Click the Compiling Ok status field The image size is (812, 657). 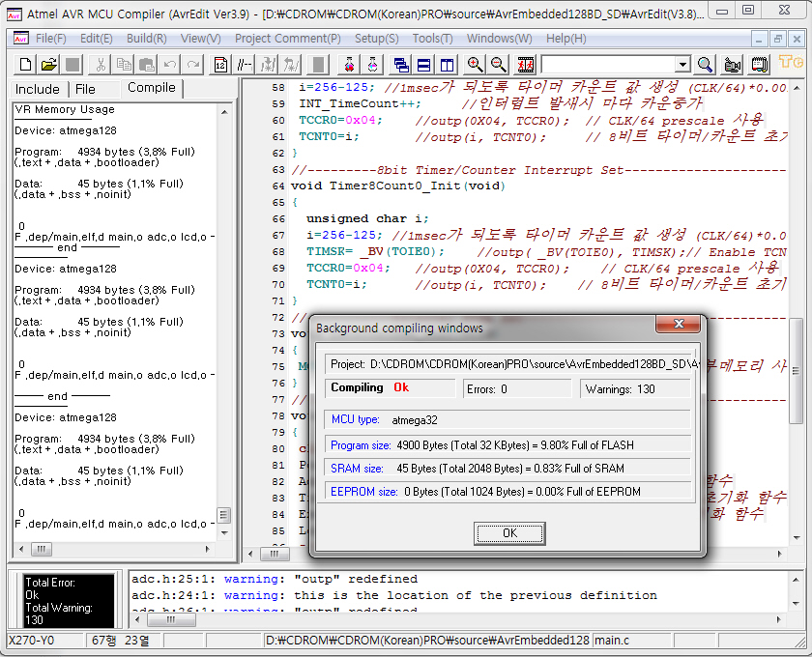[x=390, y=387]
